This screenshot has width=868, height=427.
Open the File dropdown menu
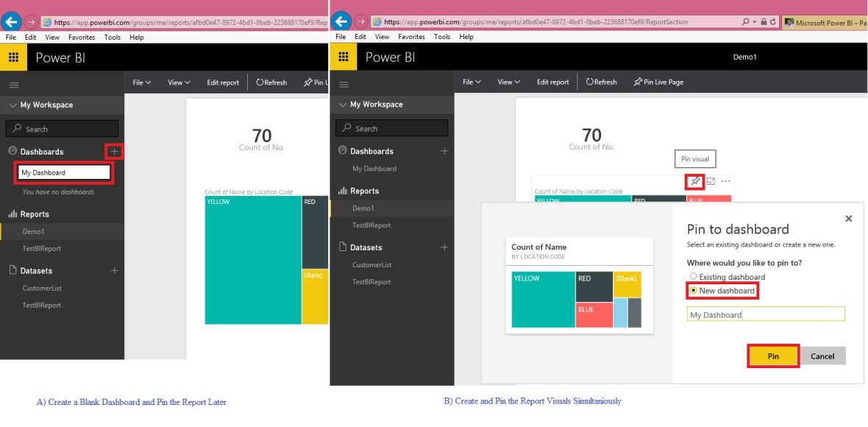pyautogui.click(x=472, y=82)
